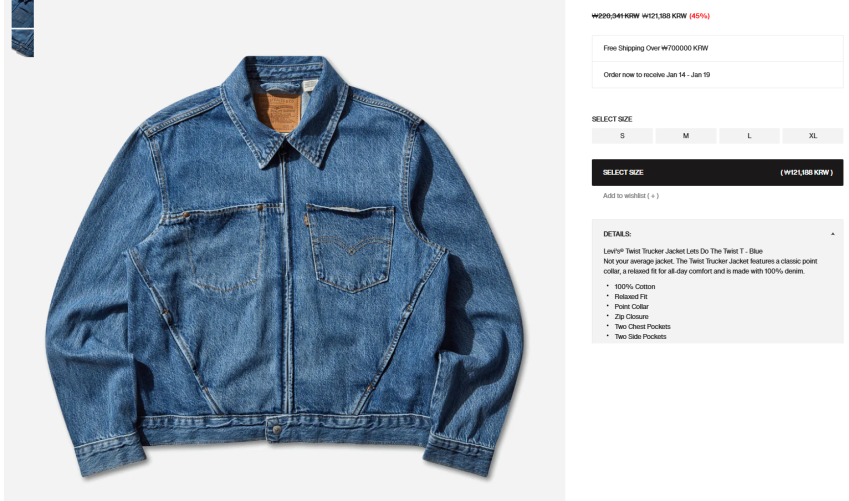The width and height of the screenshot is (849, 501).
Task: Click the ₩121,188 KRW sale price at top
Action: click(664, 16)
